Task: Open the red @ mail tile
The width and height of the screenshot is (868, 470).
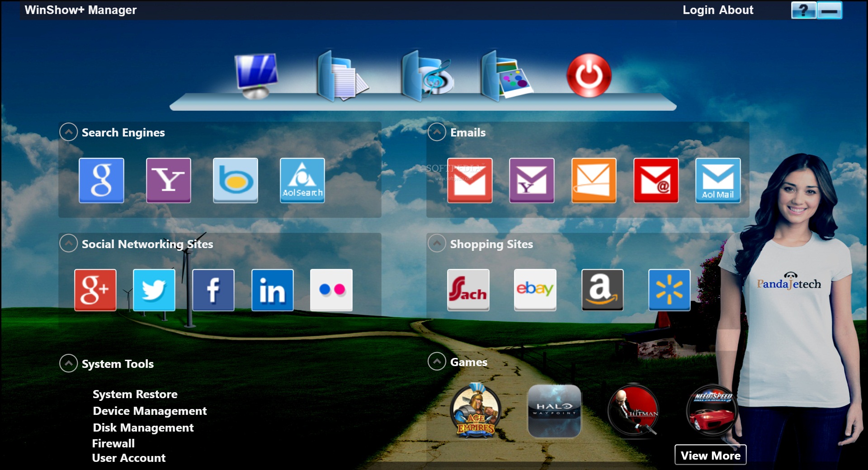Action: coord(656,180)
